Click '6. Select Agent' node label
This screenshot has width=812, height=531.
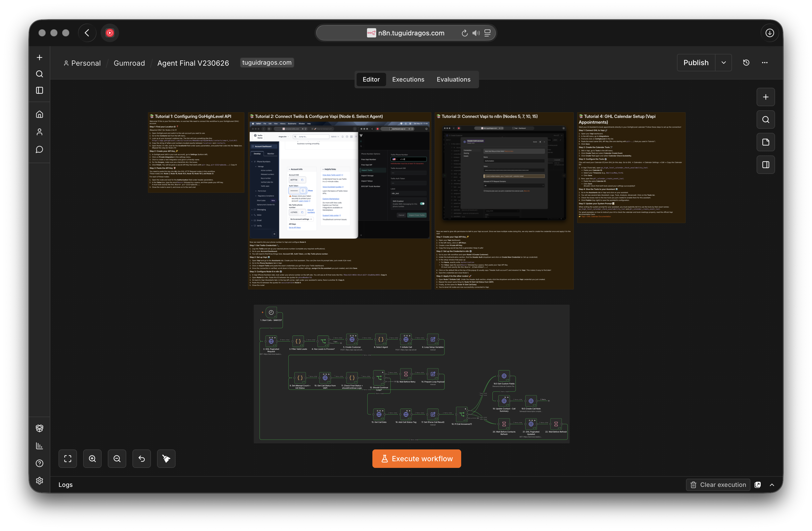[x=381, y=347]
